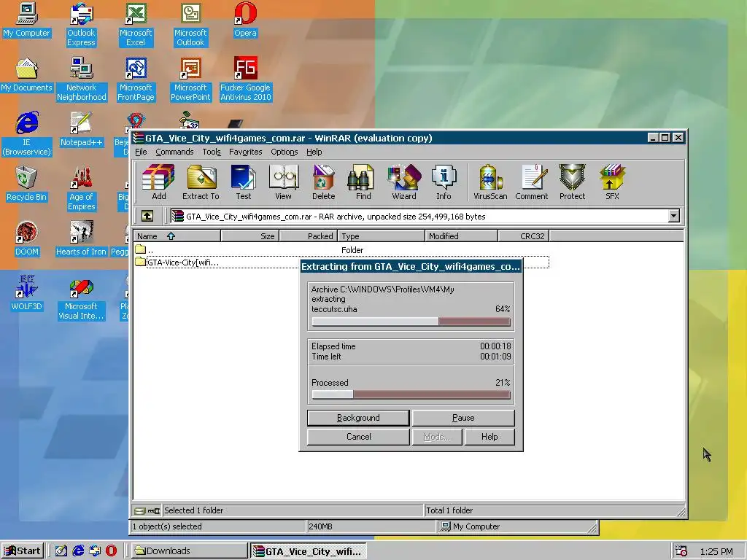The image size is (747, 560).
Task: Select the My Computer desktop icon
Action: pyautogui.click(x=27, y=20)
